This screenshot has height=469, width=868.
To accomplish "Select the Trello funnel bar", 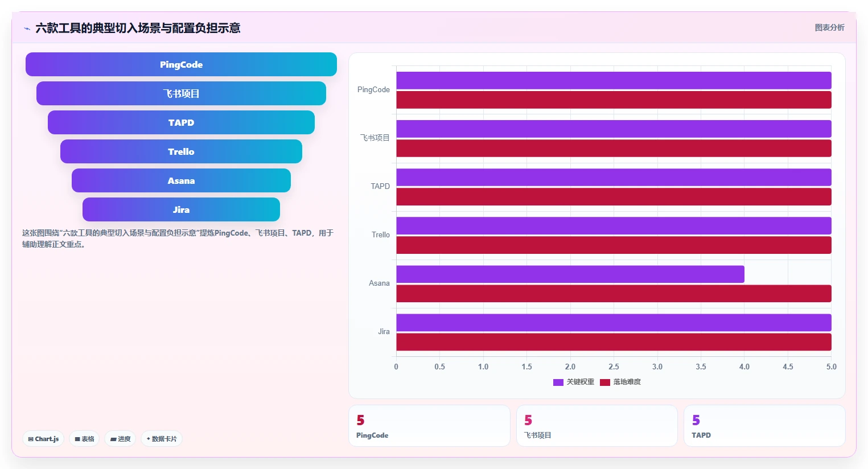I will [181, 151].
